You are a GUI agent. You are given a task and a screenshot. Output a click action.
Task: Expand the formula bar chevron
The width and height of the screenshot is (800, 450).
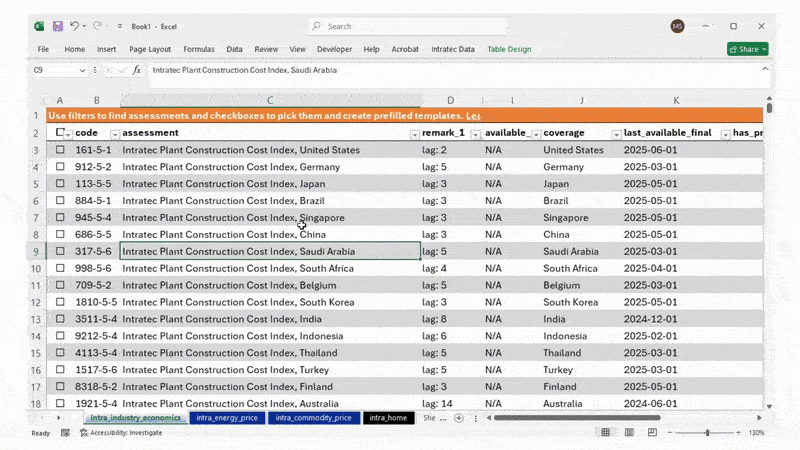765,69
